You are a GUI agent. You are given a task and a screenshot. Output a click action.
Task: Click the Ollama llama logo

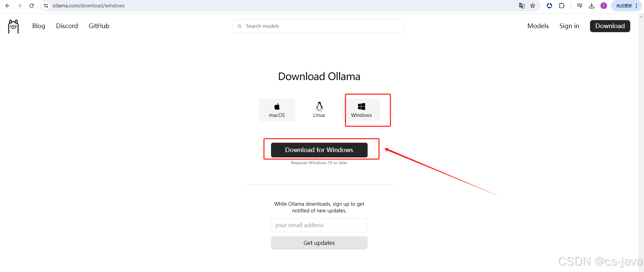pos(13,26)
